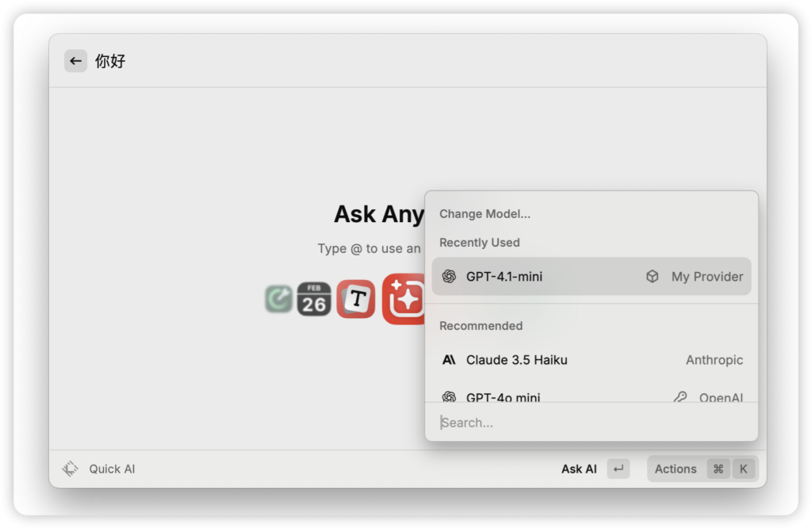Click the Quick AI icon in footer

[x=71, y=469]
